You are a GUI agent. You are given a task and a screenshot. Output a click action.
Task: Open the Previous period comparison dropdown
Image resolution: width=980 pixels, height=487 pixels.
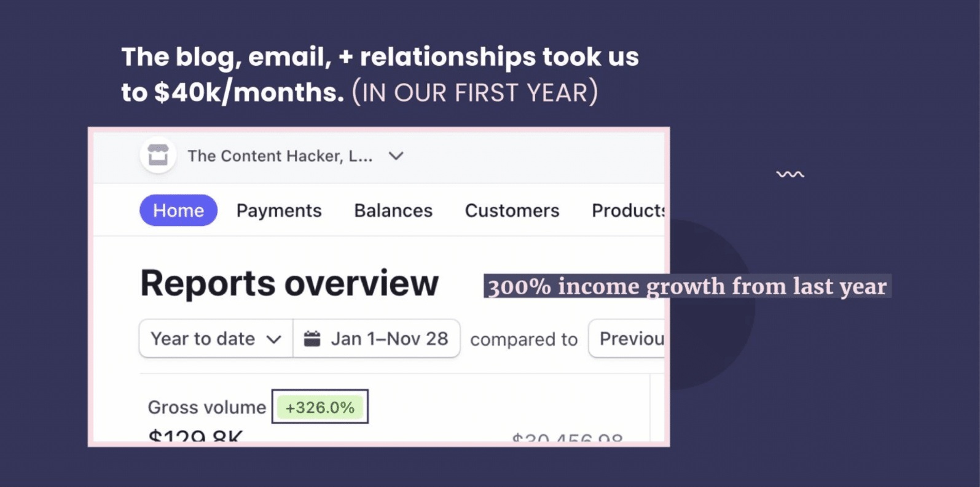tap(627, 338)
